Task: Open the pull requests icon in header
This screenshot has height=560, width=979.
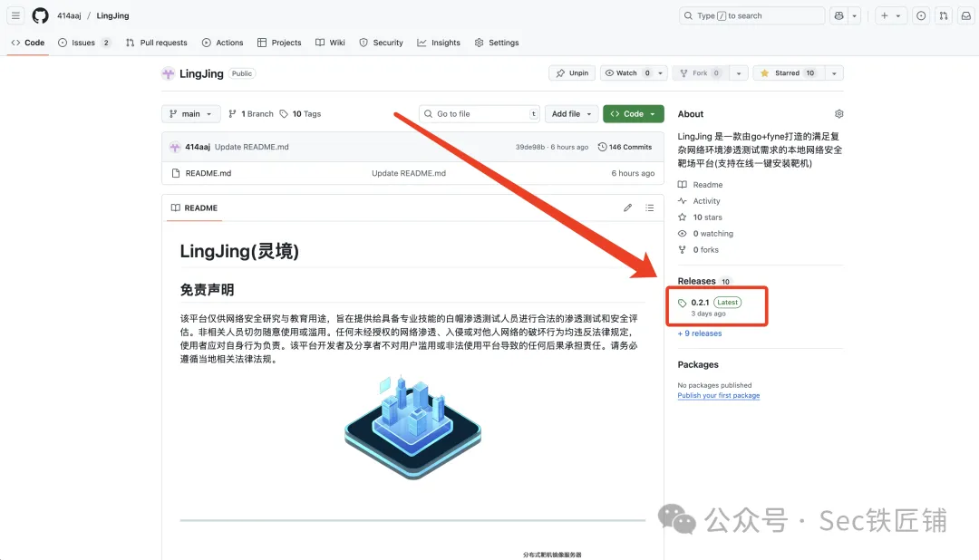Action: (944, 15)
